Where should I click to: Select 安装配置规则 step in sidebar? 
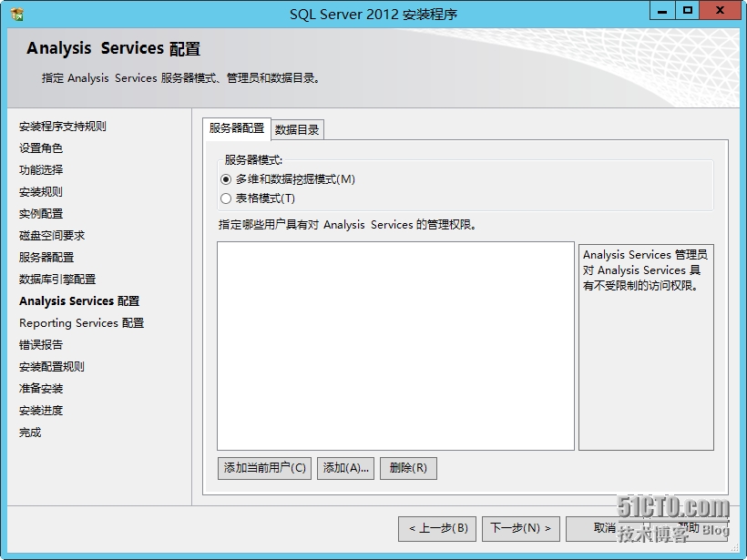(52, 367)
